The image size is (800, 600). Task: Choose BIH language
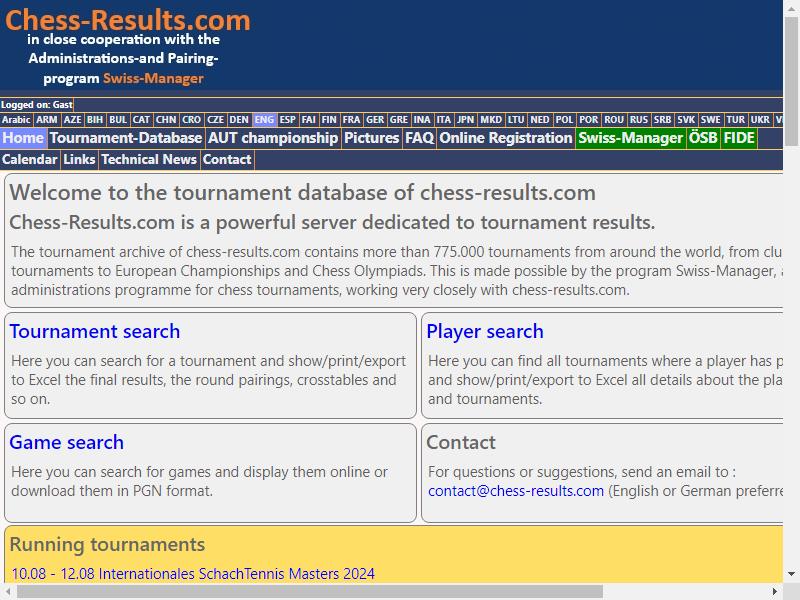pyautogui.click(x=95, y=119)
